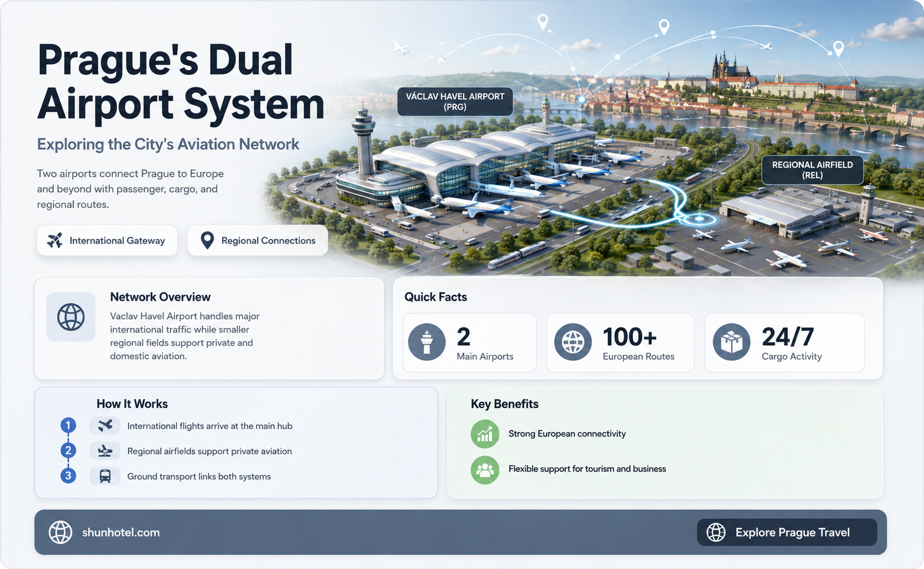Click the text International flights arrive at the main hub
Image resolution: width=924 pixels, height=569 pixels.
click(x=210, y=426)
